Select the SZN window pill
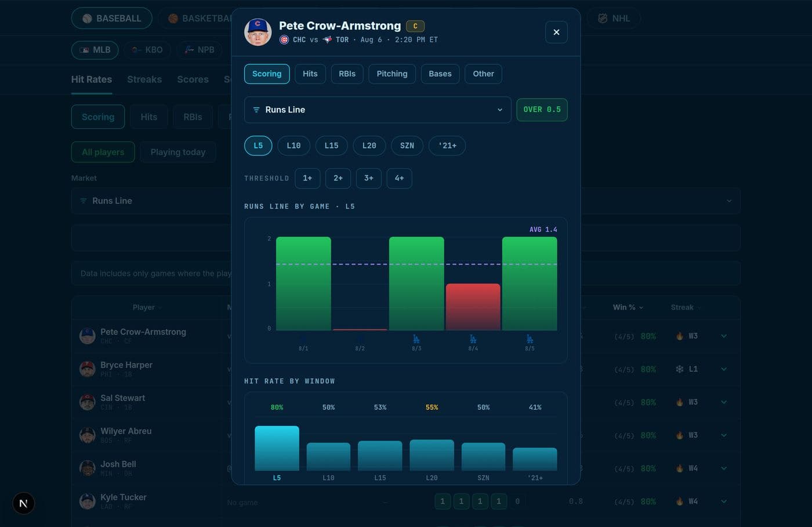 [407, 146]
